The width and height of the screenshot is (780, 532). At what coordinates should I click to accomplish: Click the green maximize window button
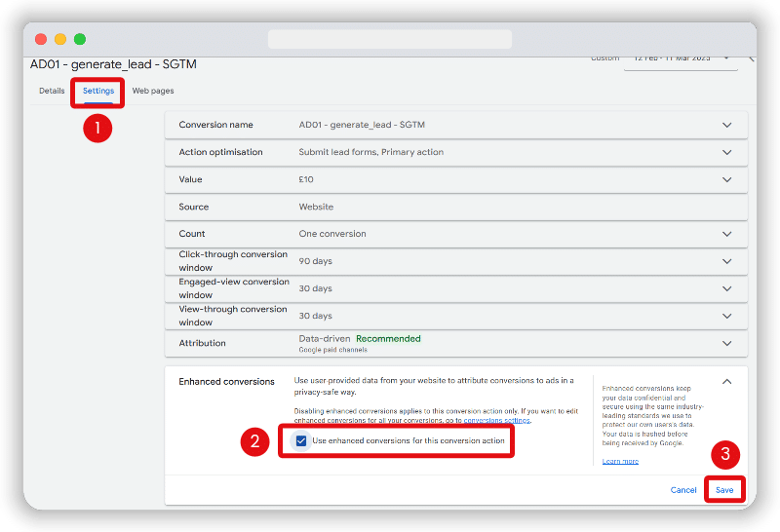(80, 39)
